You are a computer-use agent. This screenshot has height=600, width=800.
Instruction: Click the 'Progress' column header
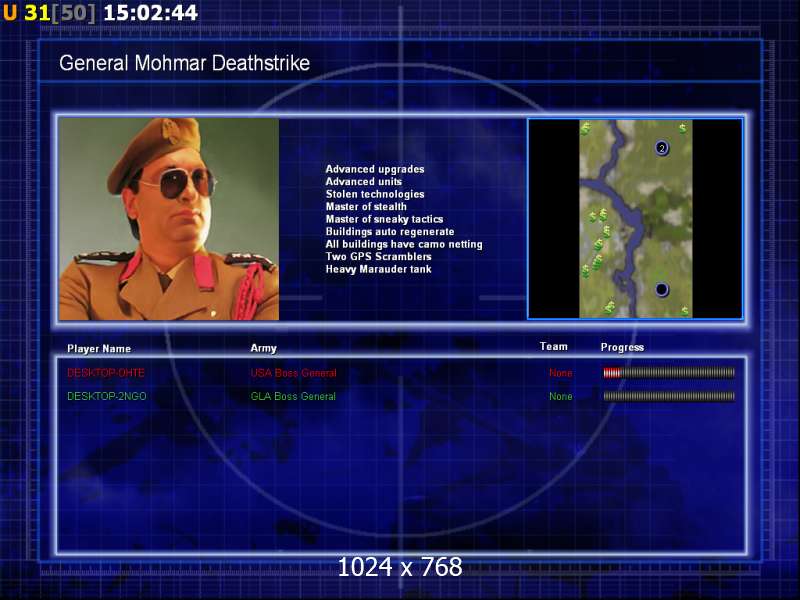622,347
